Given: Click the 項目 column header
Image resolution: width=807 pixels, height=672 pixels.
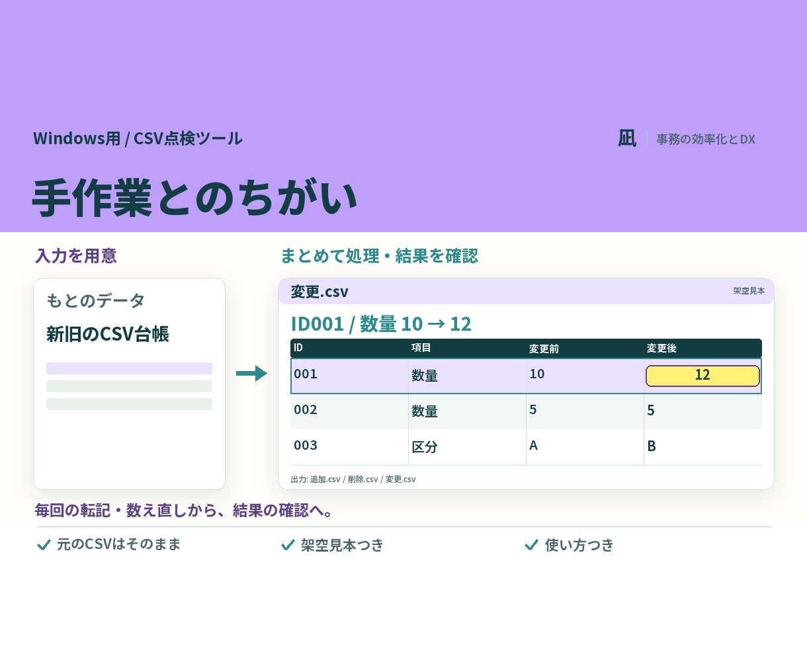Looking at the screenshot, I should [x=421, y=348].
